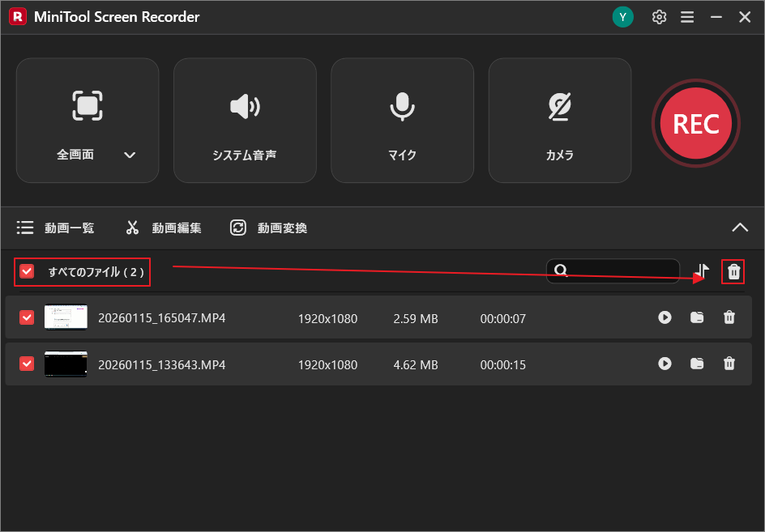
Task: Select the システム音声 audio recording icon
Action: (245, 106)
